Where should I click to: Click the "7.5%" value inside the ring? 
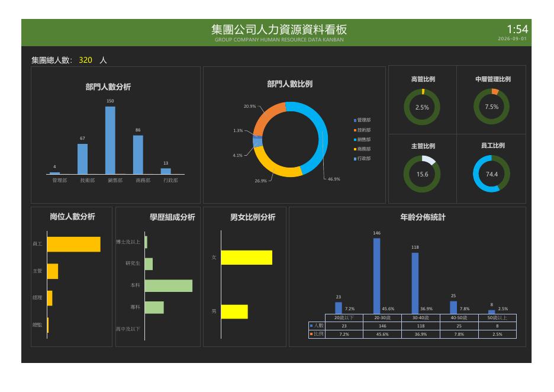coord(492,107)
